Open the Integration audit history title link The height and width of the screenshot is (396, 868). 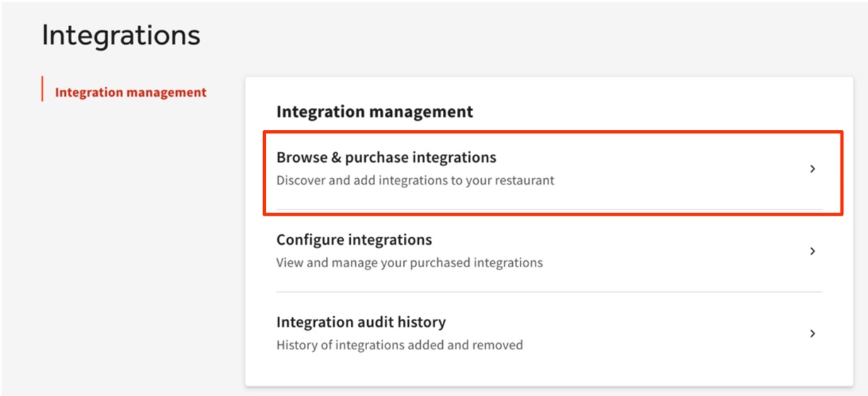tap(361, 322)
